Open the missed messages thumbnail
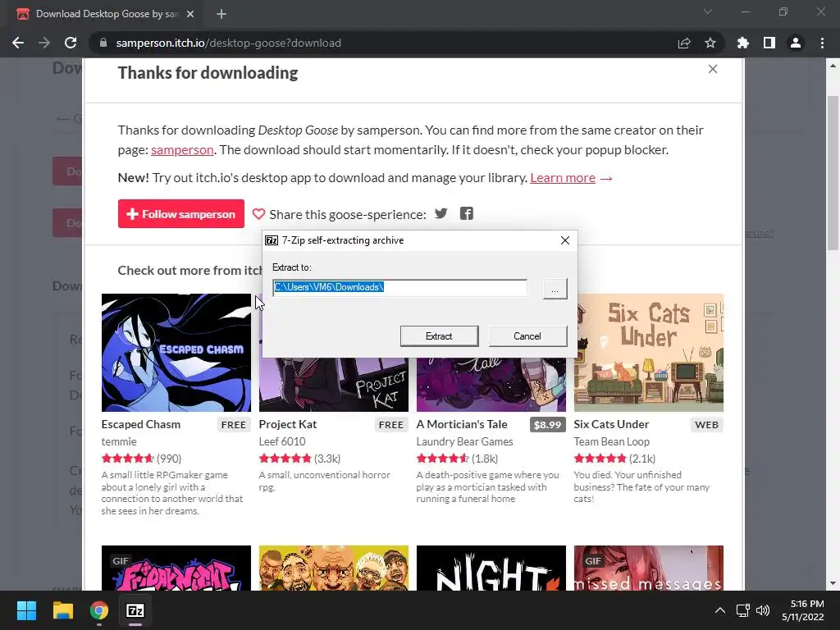 click(649, 568)
